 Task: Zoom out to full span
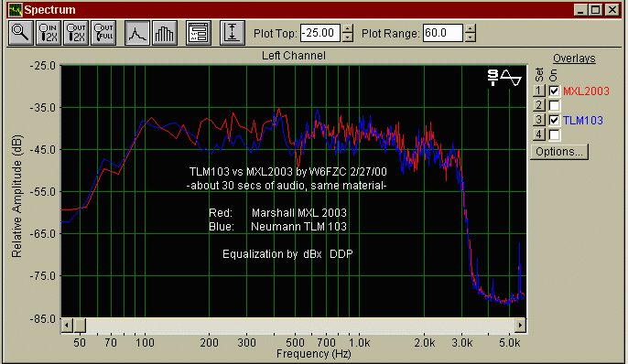[x=103, y=33]
